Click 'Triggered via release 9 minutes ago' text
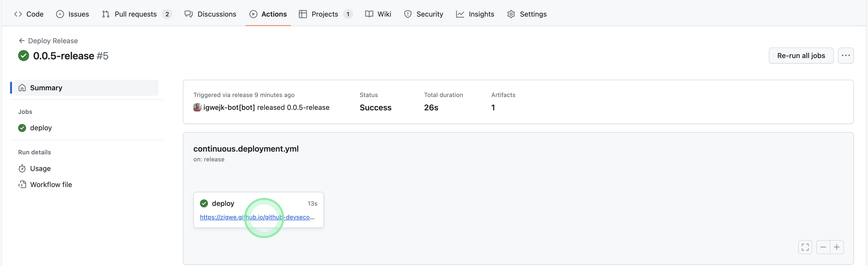 click(x=244, y=95)
